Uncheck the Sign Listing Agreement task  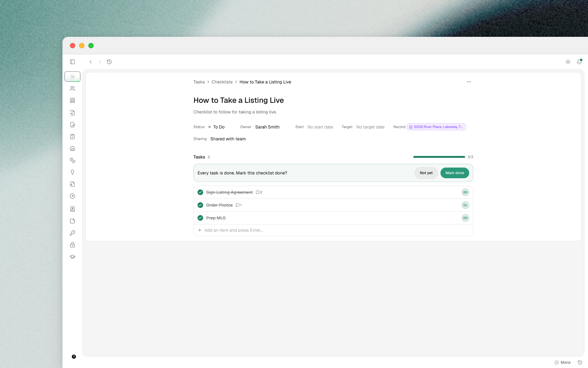pos(200,192)
